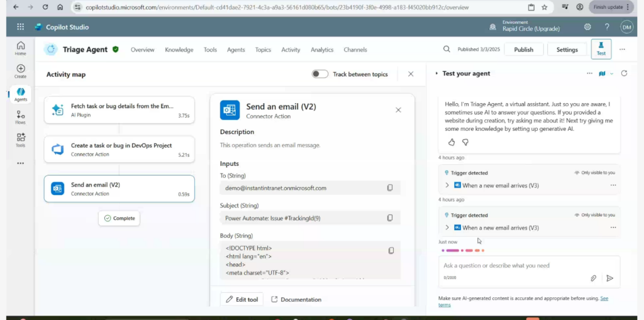The width and height of the screenshot is (644, 320).
Task: Open Flows in the left sidebar
Action: 21,117
